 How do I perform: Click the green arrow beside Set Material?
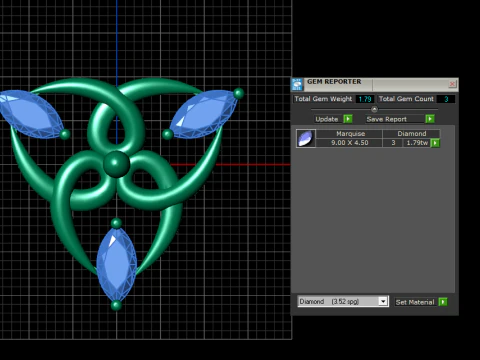443,302
